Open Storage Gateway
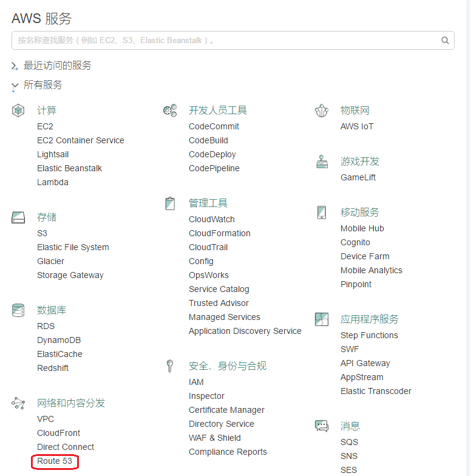471x476 pixels. 70,275
